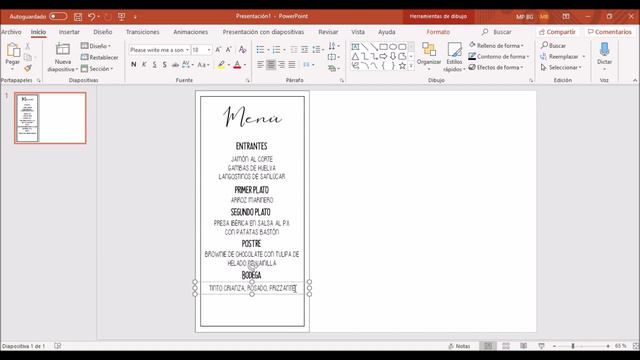
Task: Open Presentación con diapositivas tab
Action: tap(263, 32)
